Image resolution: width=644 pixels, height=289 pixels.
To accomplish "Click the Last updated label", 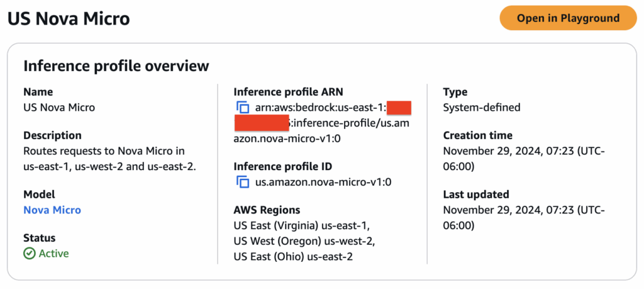I will [x=476, y=195].
